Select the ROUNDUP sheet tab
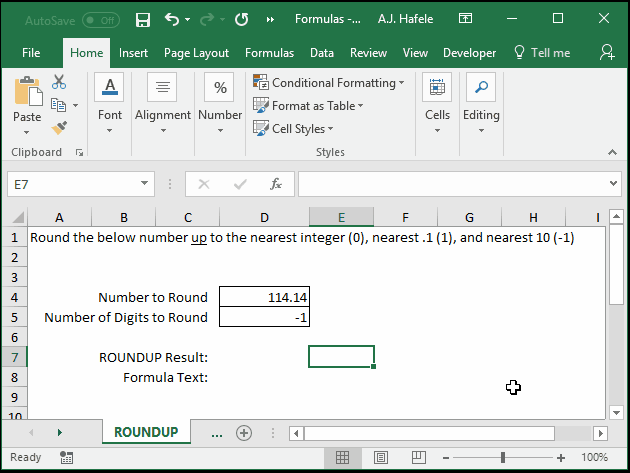 (x=146, y=432)
